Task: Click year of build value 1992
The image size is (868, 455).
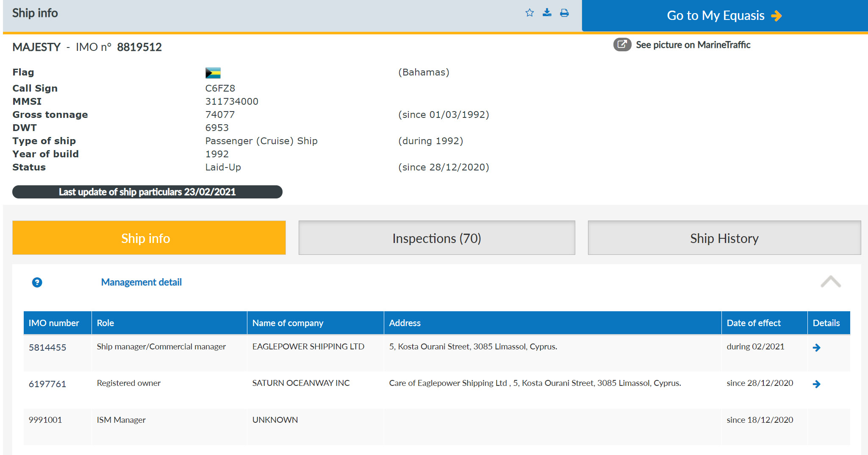Action: click(x=217, y=154)
